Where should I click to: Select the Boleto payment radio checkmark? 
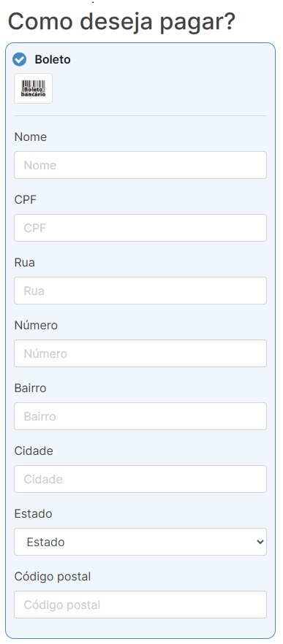coord(19,60)
